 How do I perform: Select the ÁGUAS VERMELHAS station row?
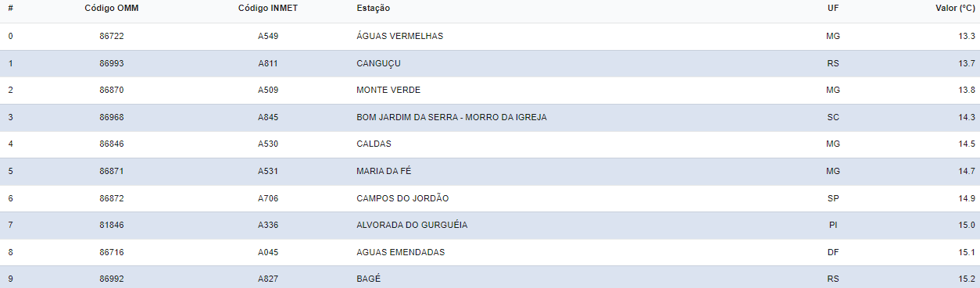coord(490,37)
